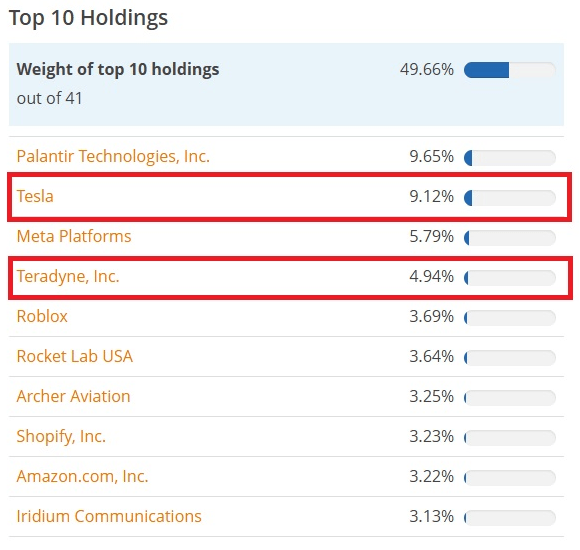
Task: Click the 'out of 41' text
Action: click(x=49, y=98)
